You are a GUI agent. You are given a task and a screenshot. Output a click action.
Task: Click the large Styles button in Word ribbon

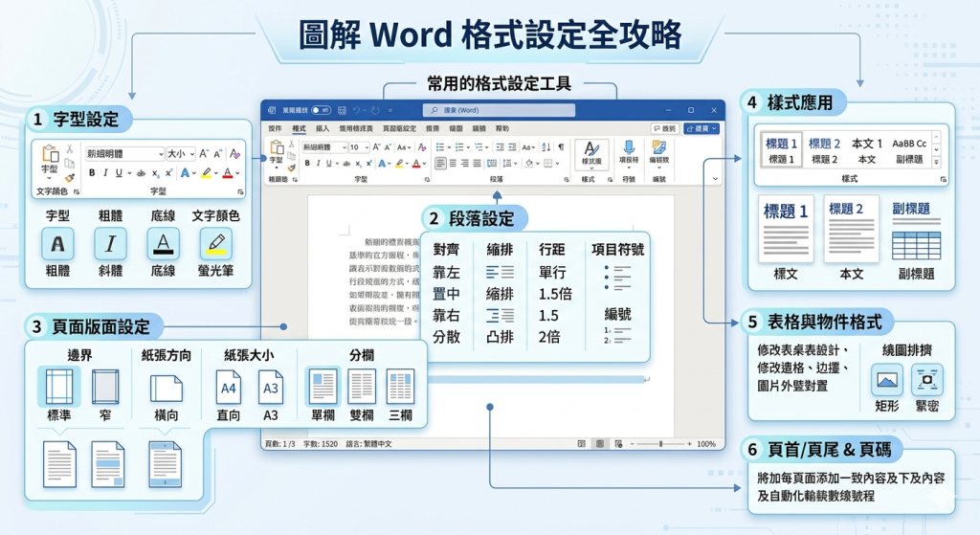(591, 154)
